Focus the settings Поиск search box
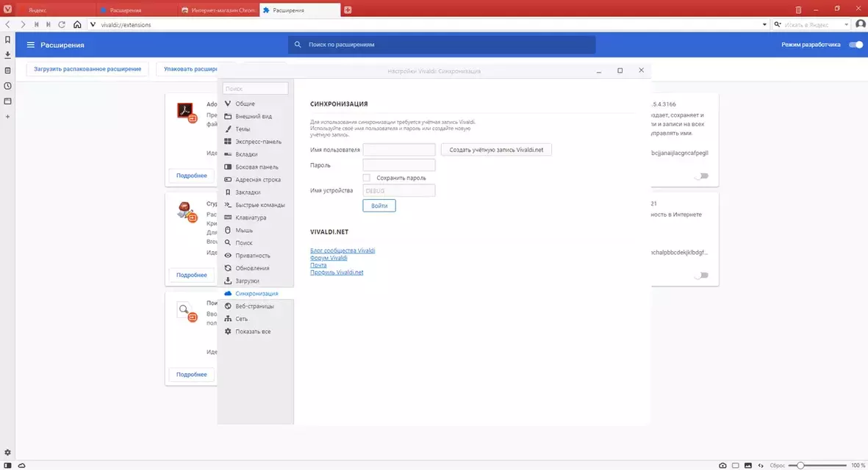868x470 pixels. [x=255, y=88]
